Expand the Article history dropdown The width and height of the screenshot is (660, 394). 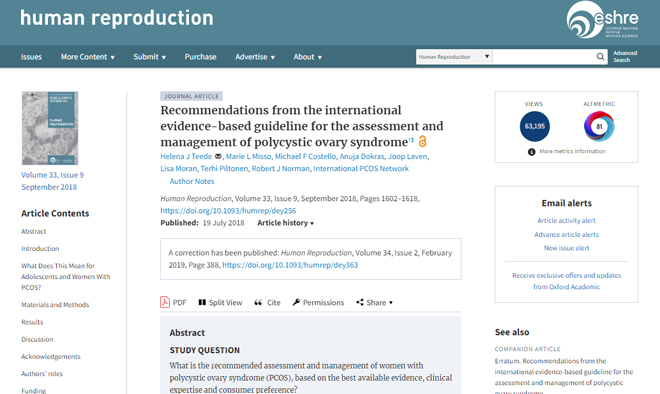[x=285, y=223]
